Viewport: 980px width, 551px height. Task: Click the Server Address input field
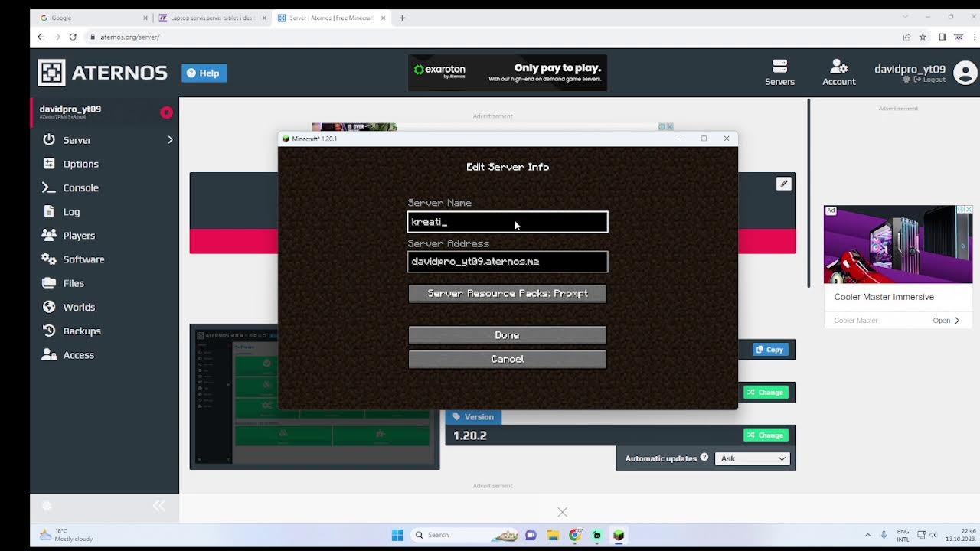(508, 262)
